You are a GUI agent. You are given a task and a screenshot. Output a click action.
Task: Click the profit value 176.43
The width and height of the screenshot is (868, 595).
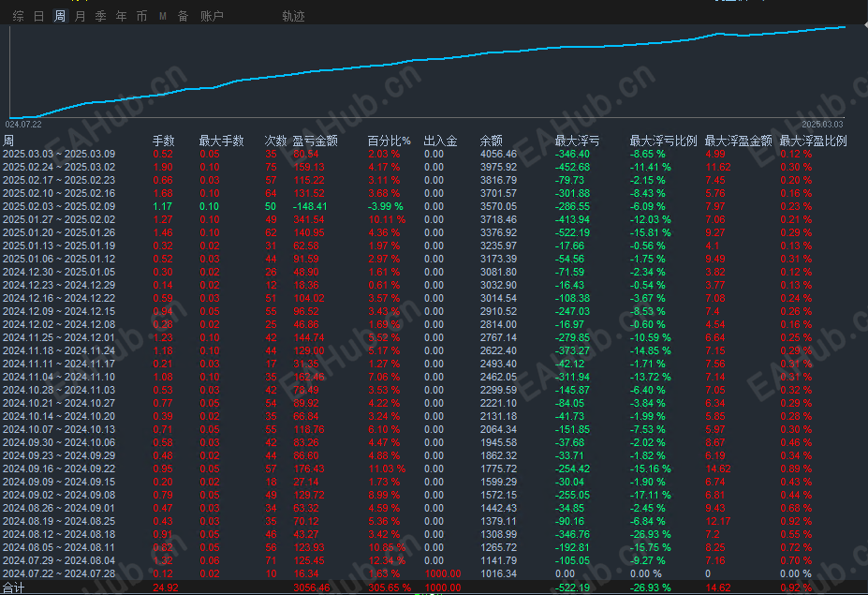pyautogui.click(x=309, y=469)
